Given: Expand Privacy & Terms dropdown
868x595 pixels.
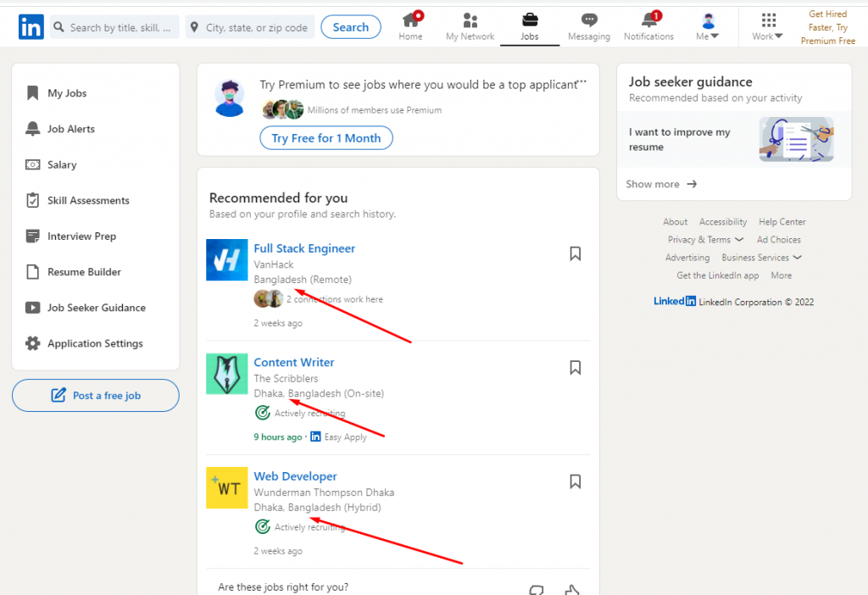Looking at the screenshot, I should coord(705,240).
